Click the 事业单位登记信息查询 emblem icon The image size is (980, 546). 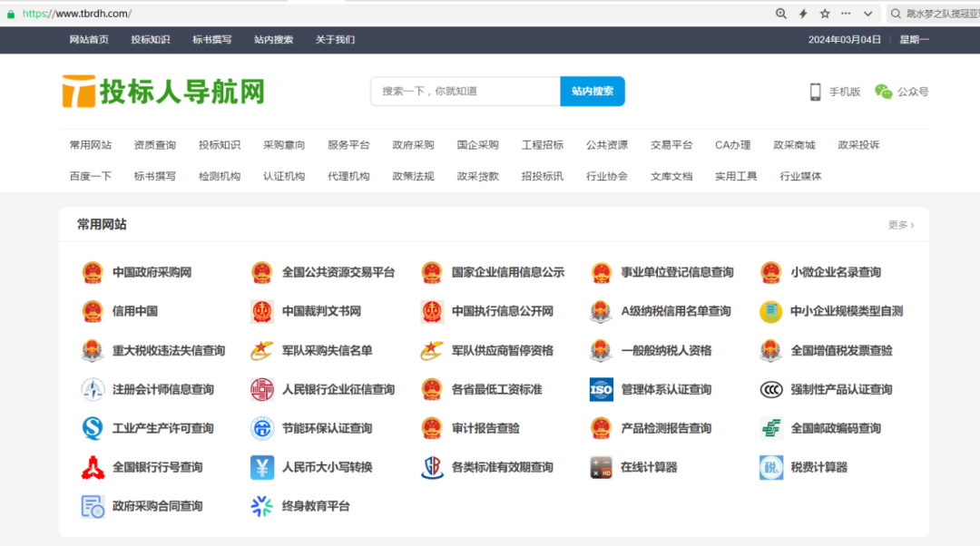tap(602, 272)
